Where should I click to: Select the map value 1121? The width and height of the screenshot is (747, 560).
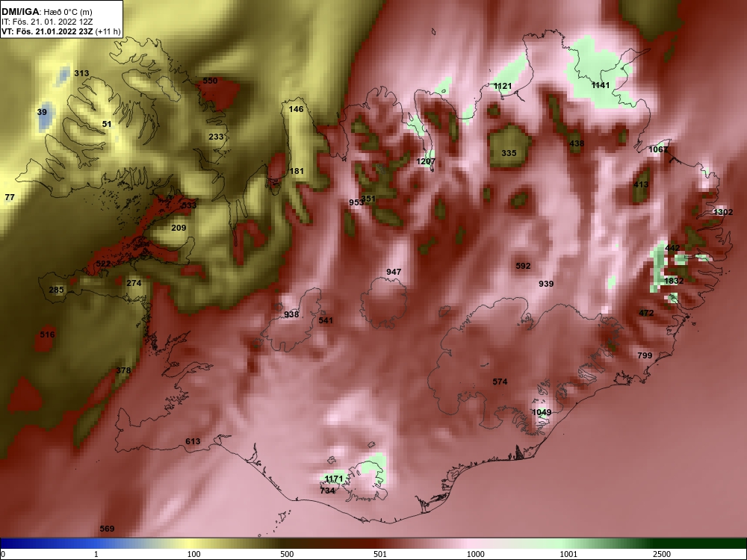coord(503,86)
